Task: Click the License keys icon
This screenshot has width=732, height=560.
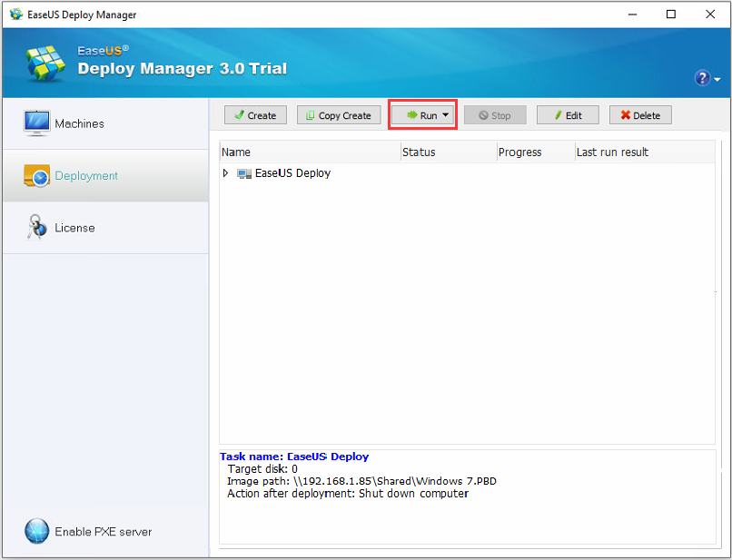Action: click(x=36, y=227)
